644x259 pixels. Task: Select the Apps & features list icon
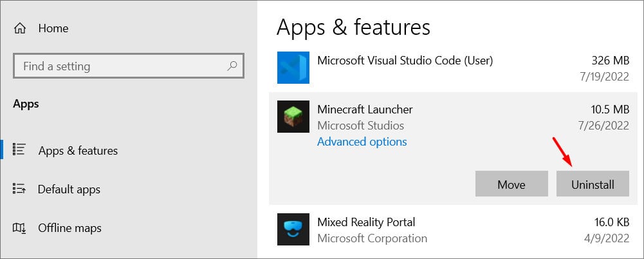tap(19, 149)
